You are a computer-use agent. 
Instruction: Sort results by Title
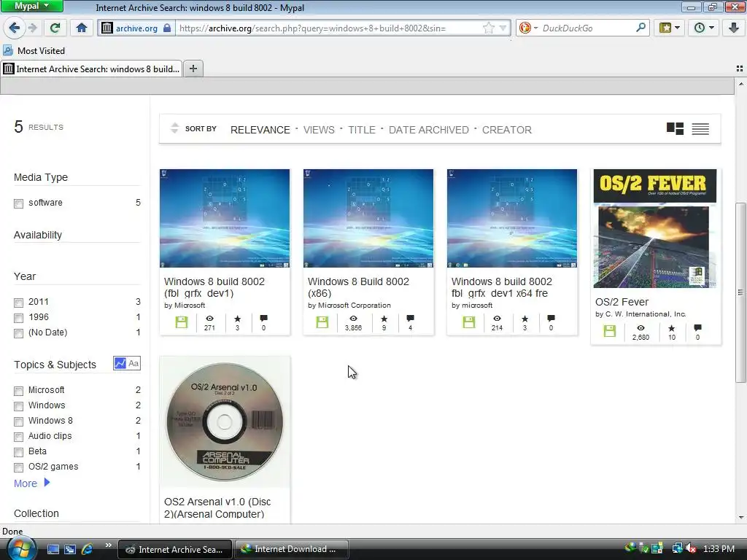(362, 130)
